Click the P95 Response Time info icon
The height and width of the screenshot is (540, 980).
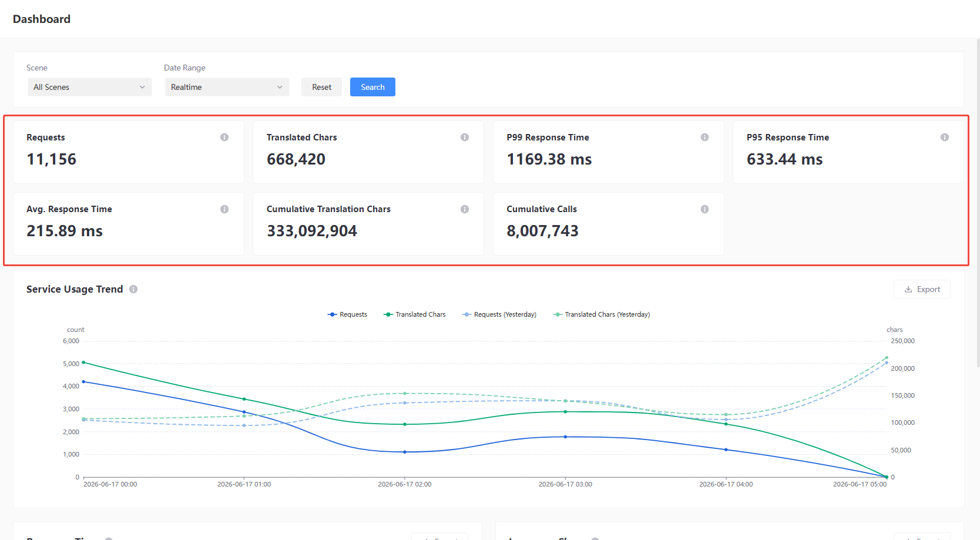[x=945, y=137]
